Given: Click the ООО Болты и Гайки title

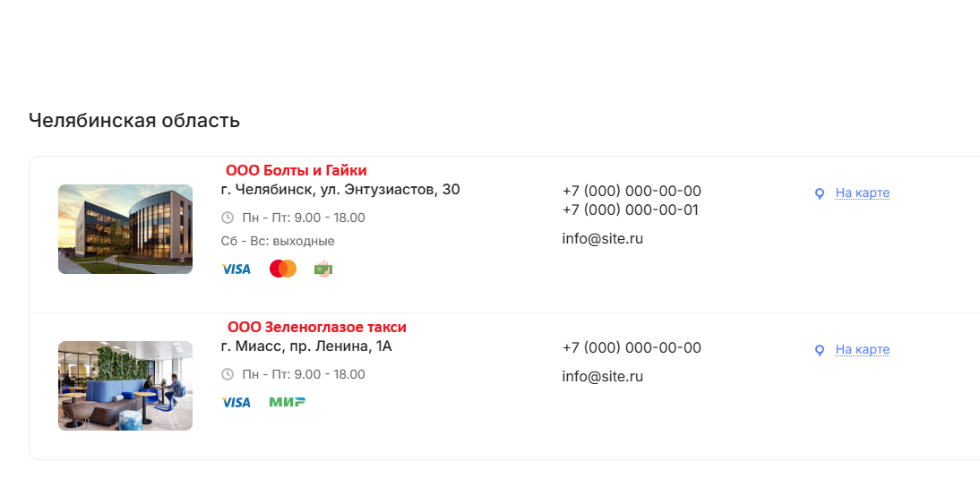Looking at the screenshot, I should [x=297, y=170].
